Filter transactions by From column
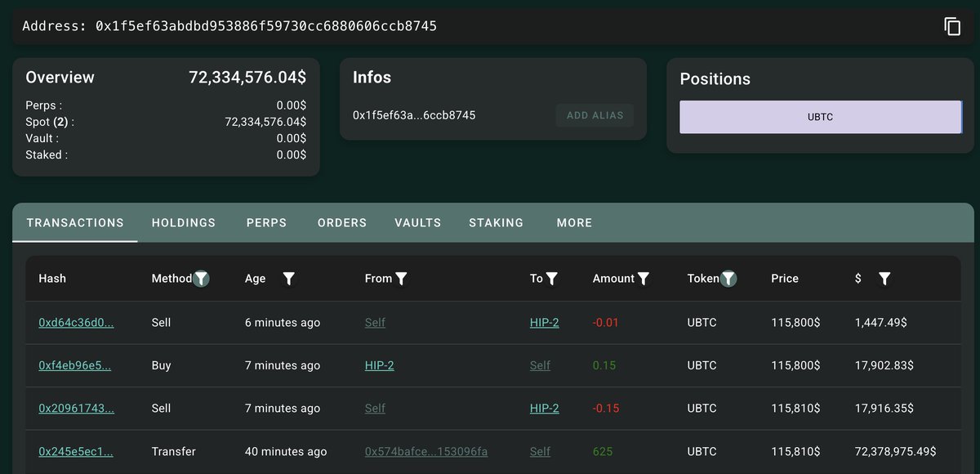The height and width of the screenshot is (474, 980). pyautogui.click(x=401, y=279)
